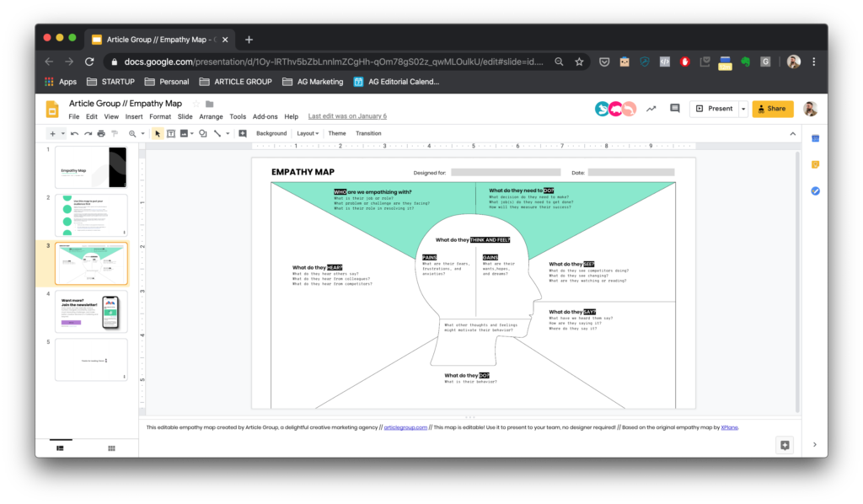Expand the insert image dropdown arrow
863x504 pixels.
[191, 134]
